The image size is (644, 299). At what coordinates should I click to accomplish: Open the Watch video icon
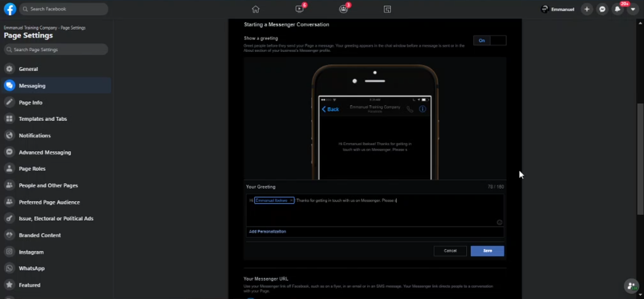[x=299, y=9]
